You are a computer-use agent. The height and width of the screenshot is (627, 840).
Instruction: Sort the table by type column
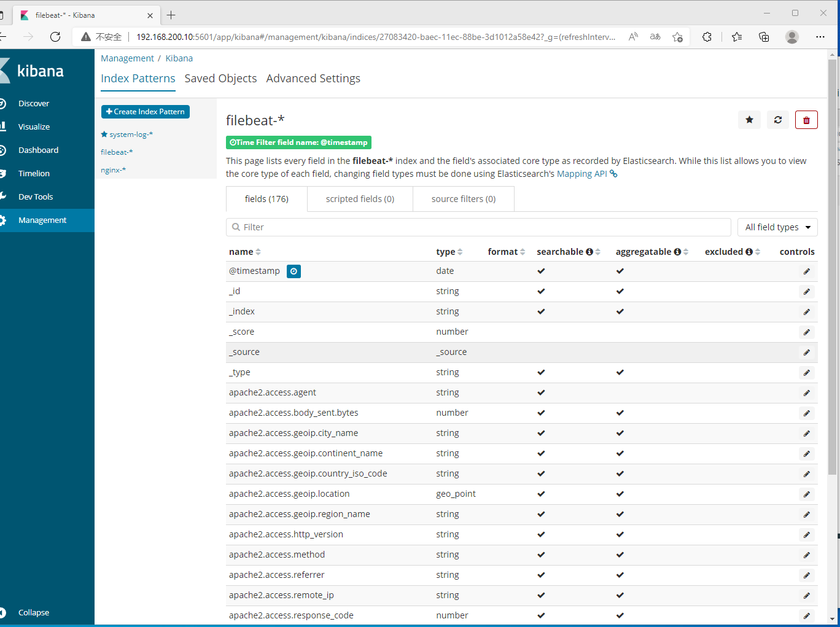(449, 252)
